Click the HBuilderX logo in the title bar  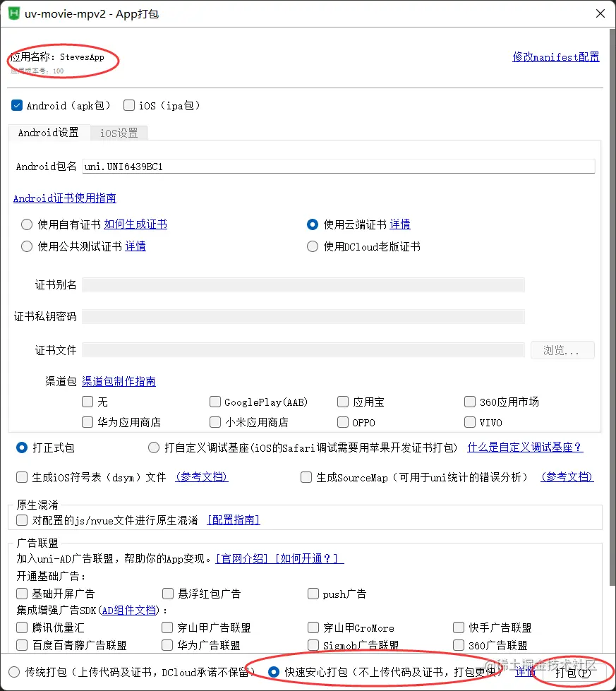point(14,13)
